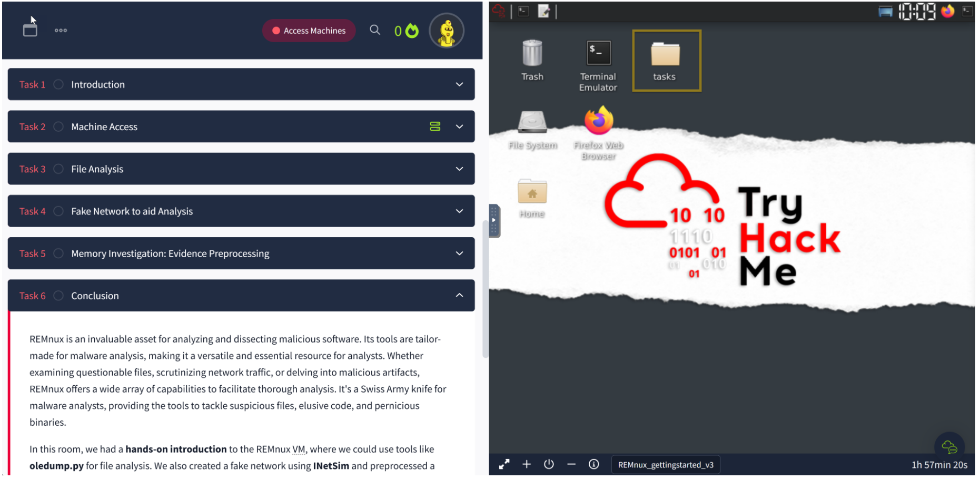Click the VM panel clock showing 10:09
This screenshot has height=479, width=980.
(x=917, y=11)
